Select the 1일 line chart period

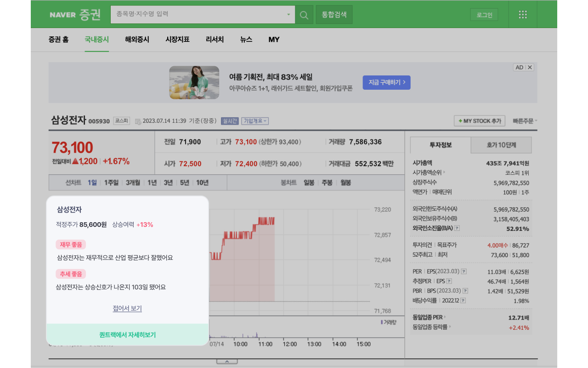tap(92, 183)
